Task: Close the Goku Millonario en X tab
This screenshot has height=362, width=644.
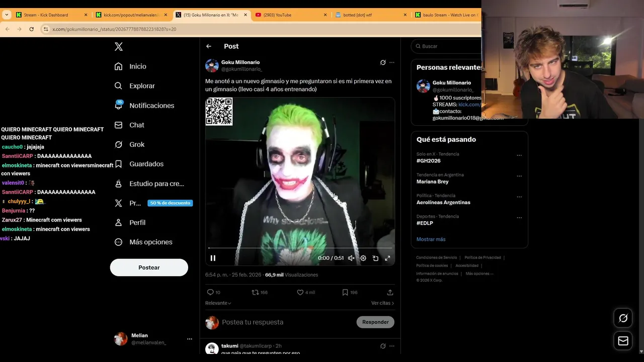Action: (x=246, y=15)
